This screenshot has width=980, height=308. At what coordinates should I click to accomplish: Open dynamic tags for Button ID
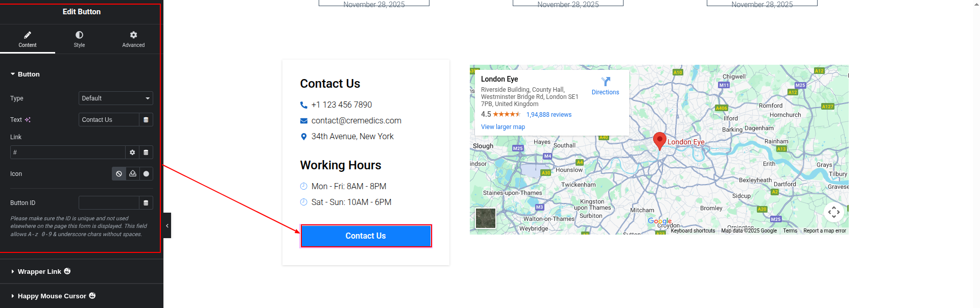(x=146, y=203)
